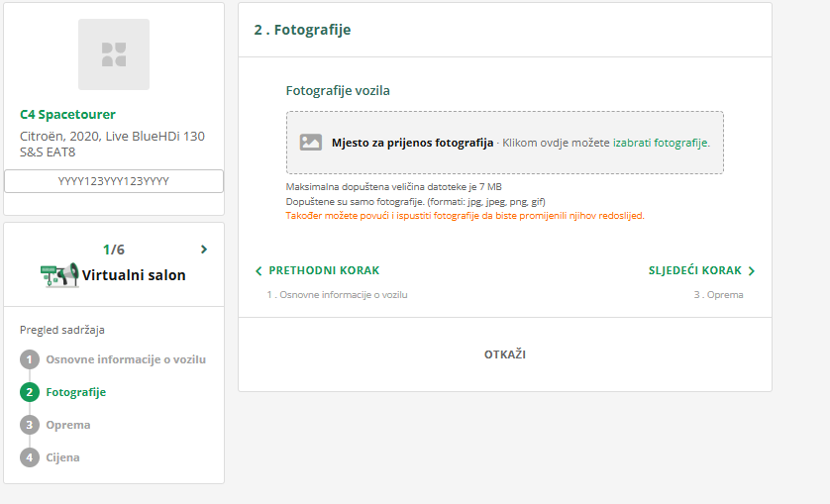Select the Fotografije step
The image size is (830, 504).
click(x=76, y=392)
